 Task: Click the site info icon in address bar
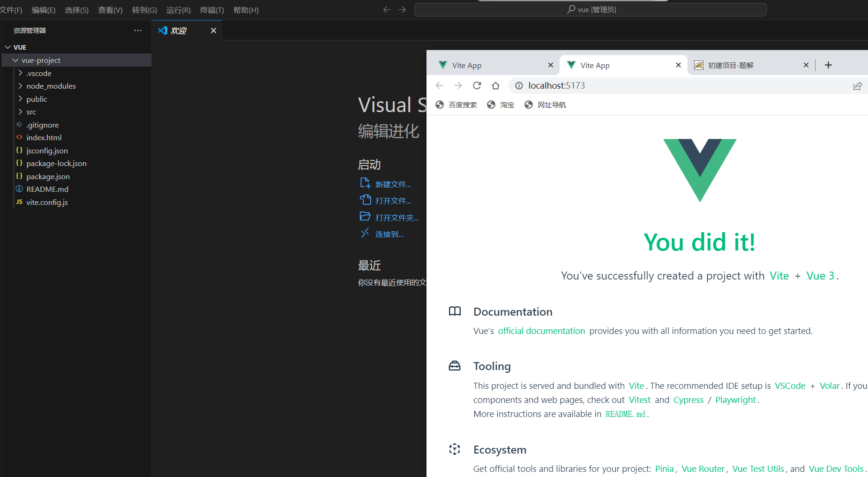[x=519, y=85]
